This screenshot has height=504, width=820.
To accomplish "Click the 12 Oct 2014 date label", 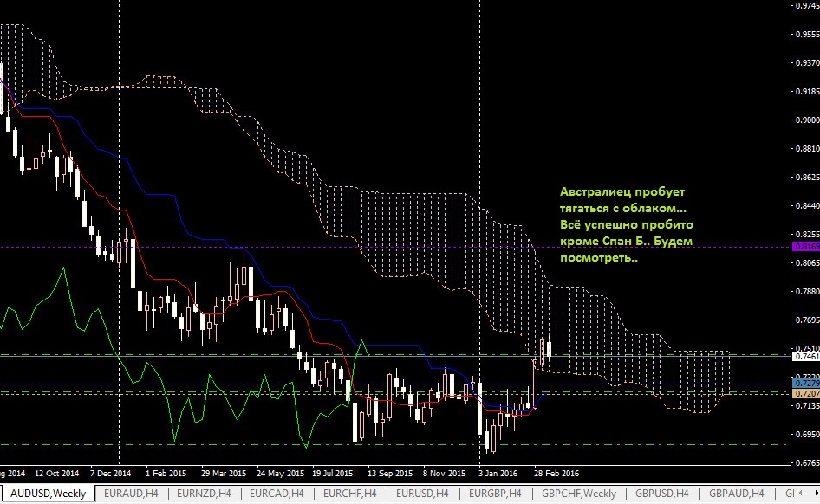I will (x=56, y=473).
